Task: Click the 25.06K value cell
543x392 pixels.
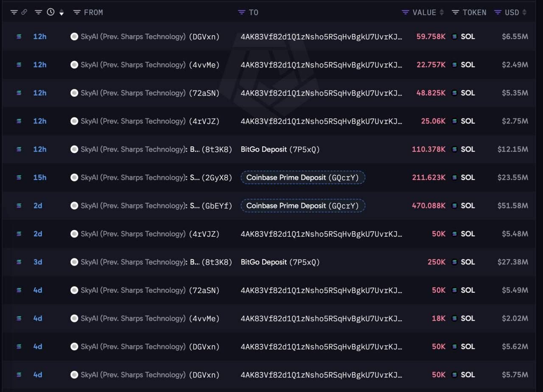Action: [433, 121]
